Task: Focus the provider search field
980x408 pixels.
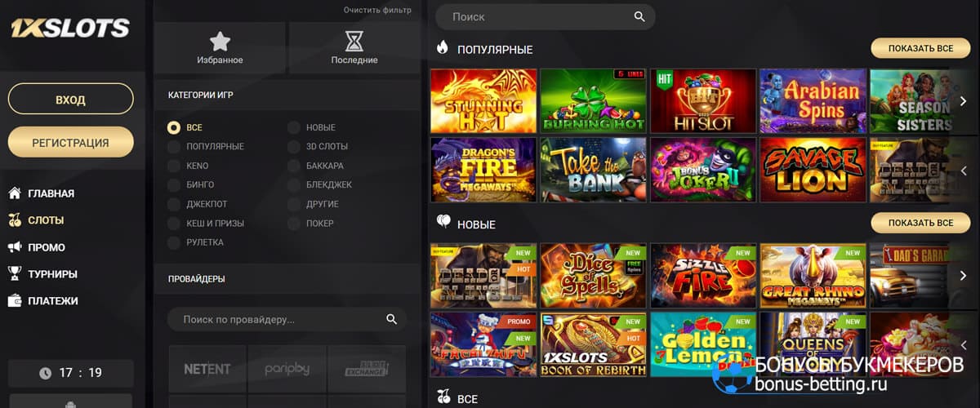Action: click(x=287, y=319)
